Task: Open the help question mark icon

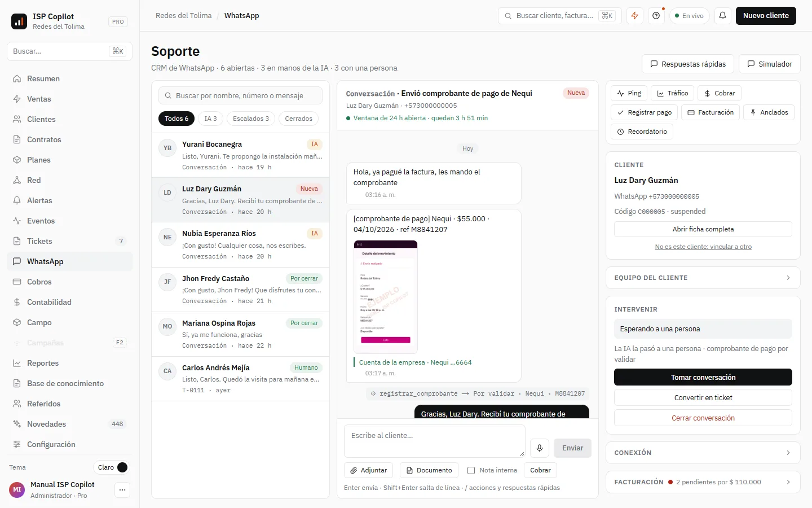Action: tap(656, 16)
